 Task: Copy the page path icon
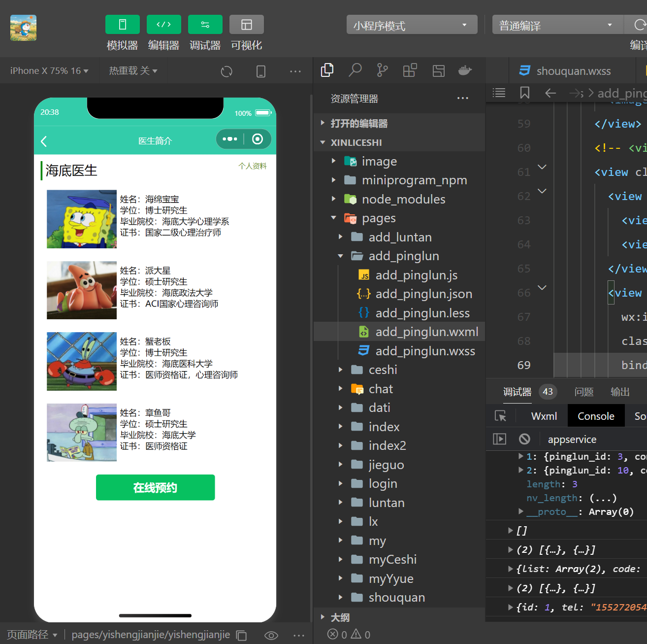[241, 635]
